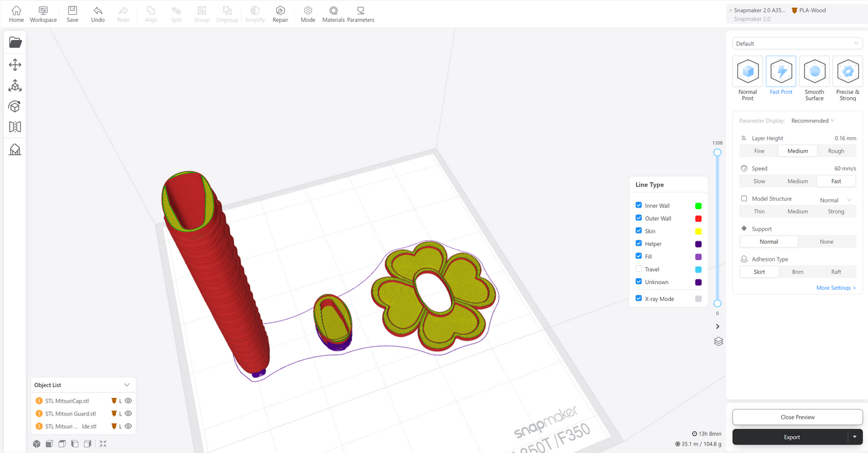This screenshot has width=868, height=453.
Task: Hide STL MitsuriCap.stl with eye icon
Action: point(128,401)
